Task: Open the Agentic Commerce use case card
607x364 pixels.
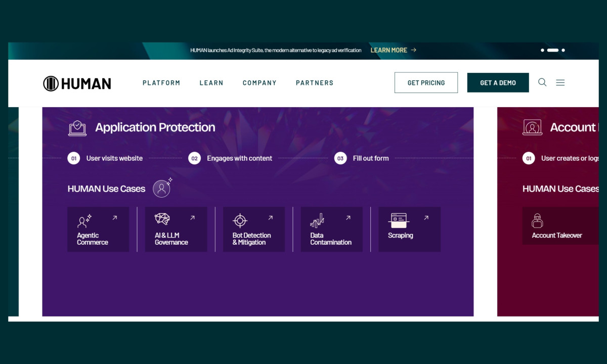Action: coord(98,229)
